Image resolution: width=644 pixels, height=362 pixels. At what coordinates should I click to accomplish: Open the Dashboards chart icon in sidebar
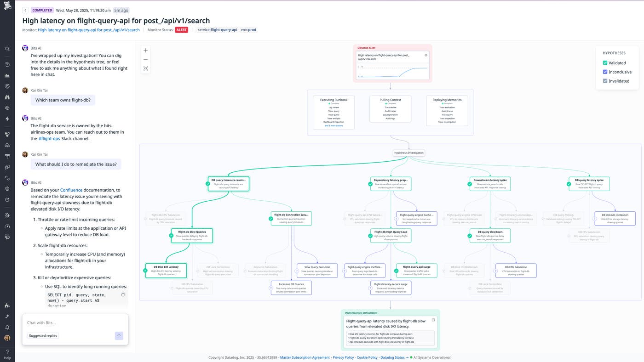[x=7, y=75]
